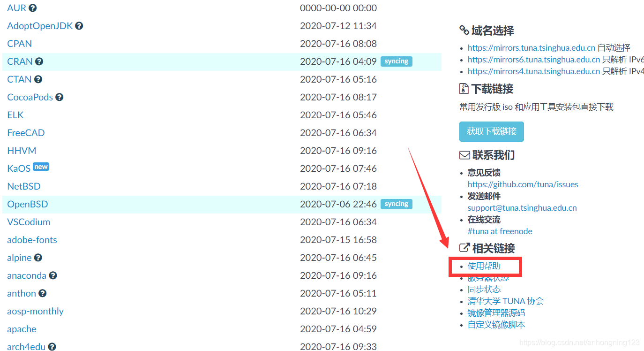644x351 pixels.
Task: Open the CocoaPods mirror link
Action: pos(30,97)
